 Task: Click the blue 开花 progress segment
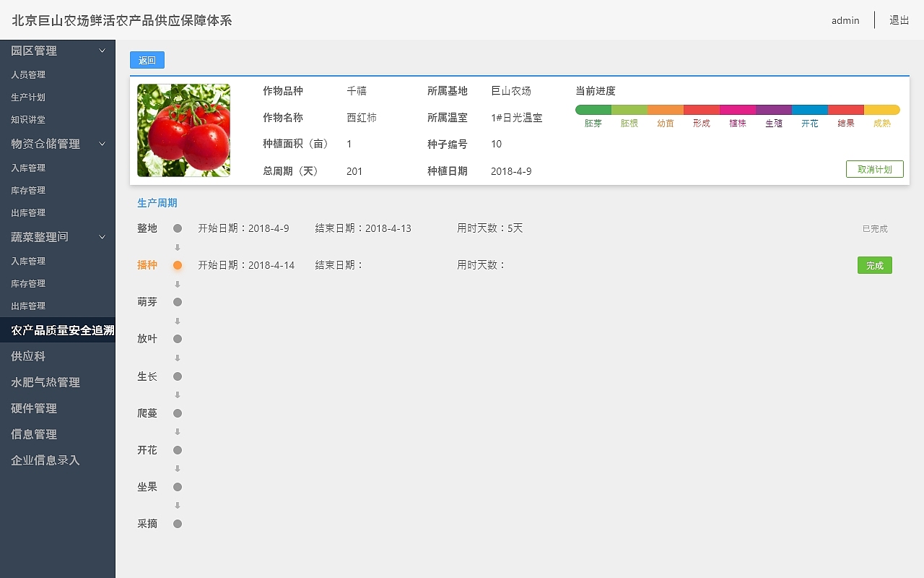pos(810,110)
